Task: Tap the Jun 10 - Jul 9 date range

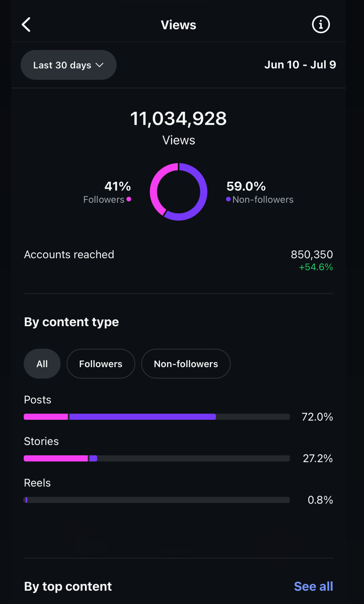Action: coord(300,65)
